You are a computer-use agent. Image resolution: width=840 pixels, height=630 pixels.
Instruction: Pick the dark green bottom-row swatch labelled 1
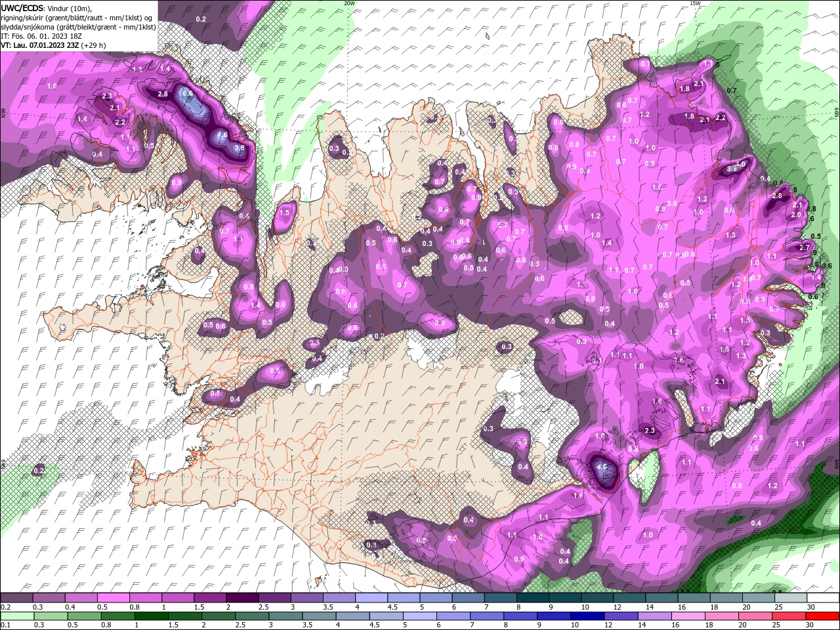[151, 616]
